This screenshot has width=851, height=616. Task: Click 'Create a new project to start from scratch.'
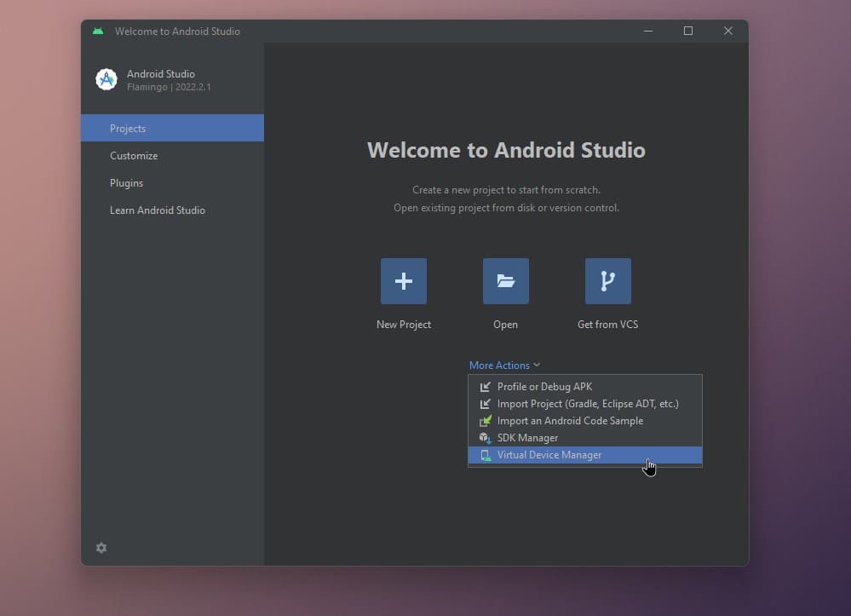click(x=506, y=190)
